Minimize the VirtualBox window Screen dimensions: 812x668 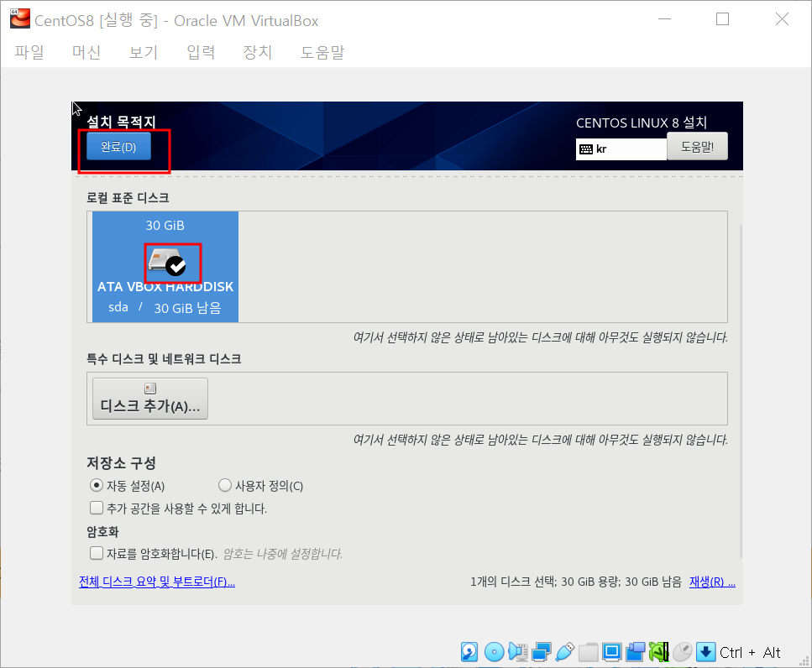pos(664,19)
